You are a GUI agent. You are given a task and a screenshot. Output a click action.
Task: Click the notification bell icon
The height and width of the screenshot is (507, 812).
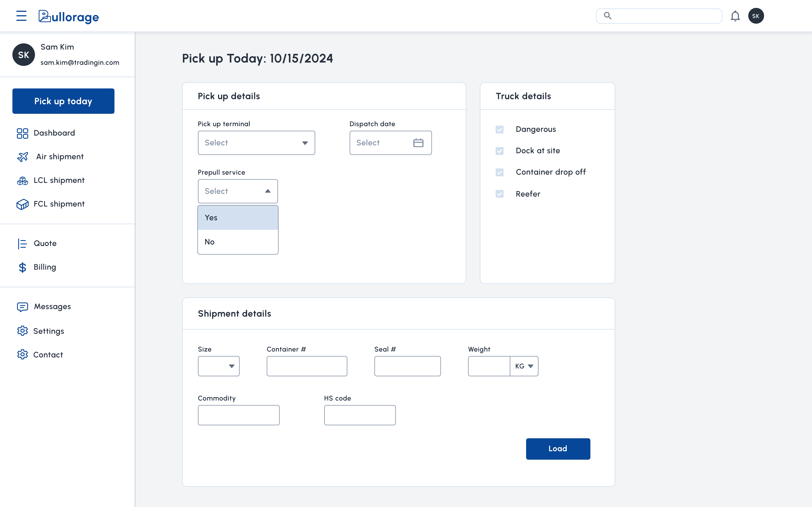point(735,16)
